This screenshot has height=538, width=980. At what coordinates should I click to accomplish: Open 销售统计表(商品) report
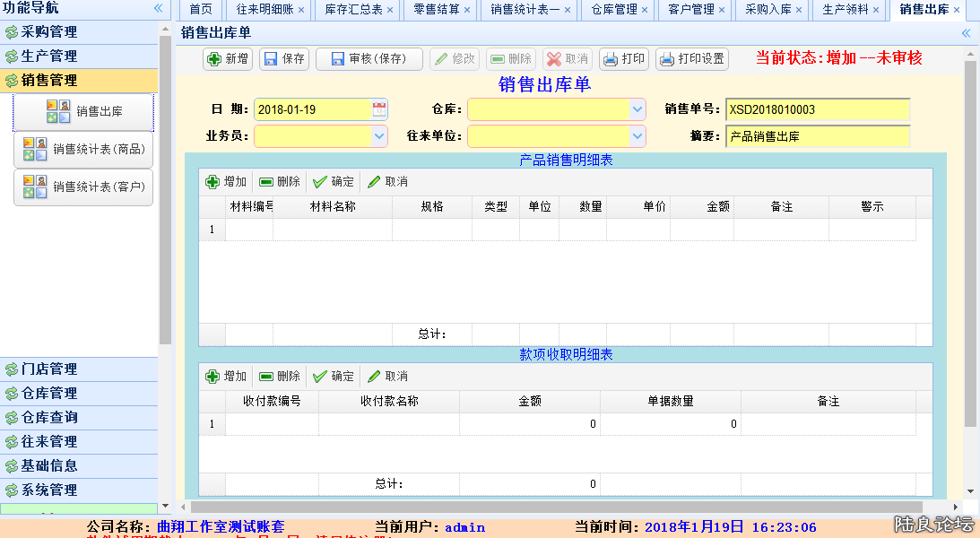click(83, 149)
